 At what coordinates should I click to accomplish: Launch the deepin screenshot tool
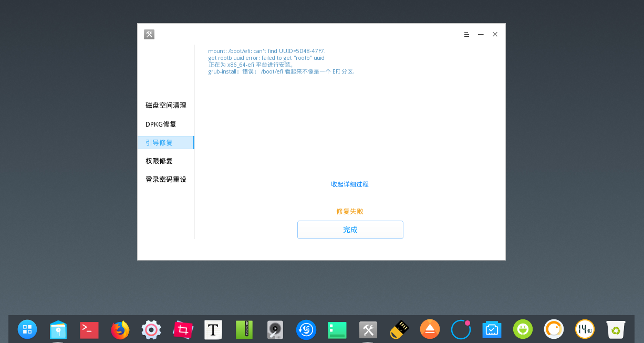click(x=182, y=330)
